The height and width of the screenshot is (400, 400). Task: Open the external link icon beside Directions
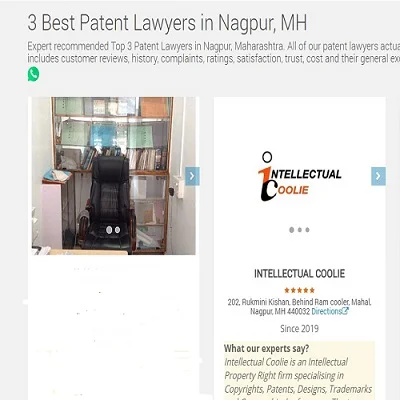pos(346,311)
